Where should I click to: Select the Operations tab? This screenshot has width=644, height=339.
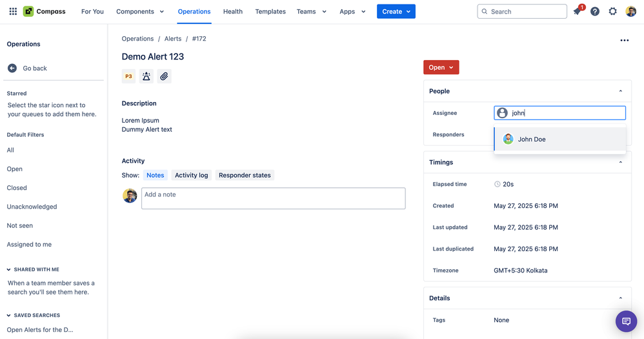[x=194, y=12]
